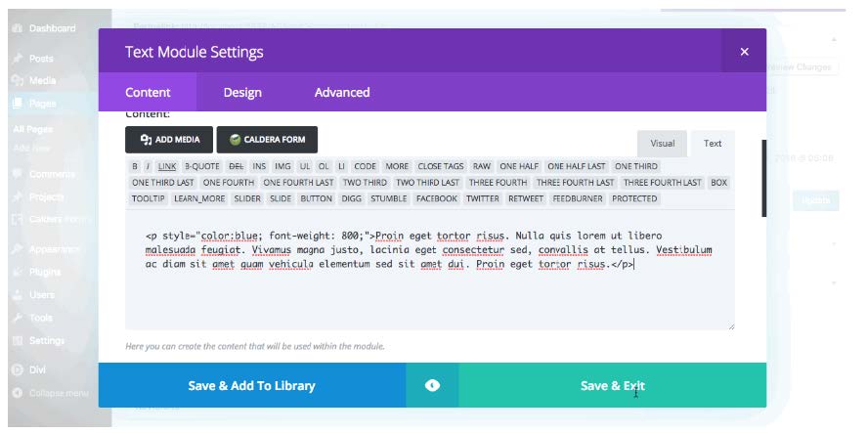The image size is (868, 433).
Task: Open the Advanced tab
Action: pyautogui.click(x=342, y=93)
